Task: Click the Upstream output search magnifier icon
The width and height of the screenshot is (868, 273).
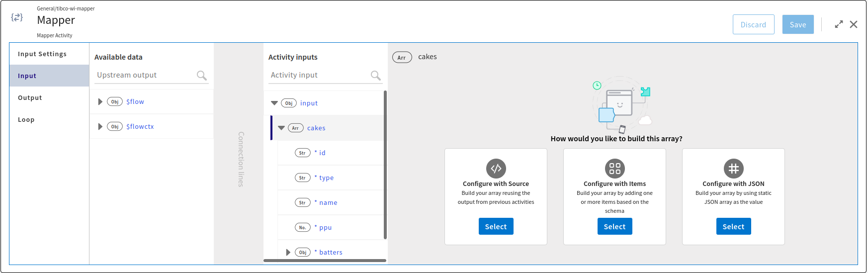Action: coord(201,75)
